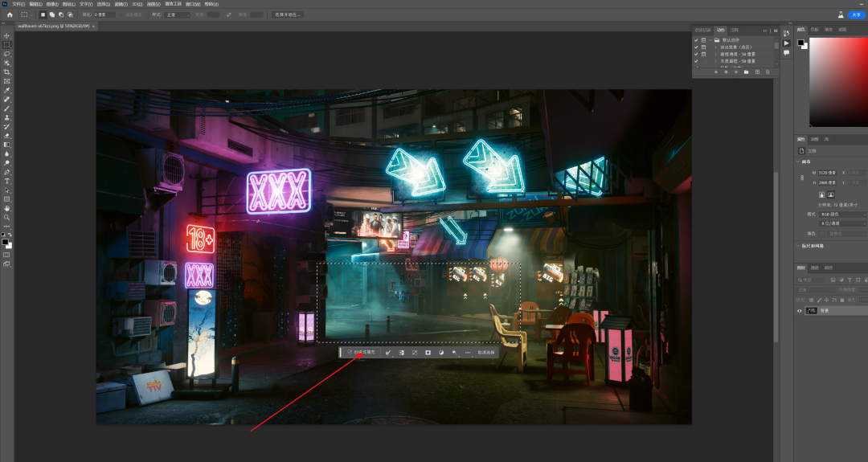The width and height of the screenshot is (868, 462).
Task: Toggle the checkmark for 默认动作 action set
Action: [x=696, y=39]
